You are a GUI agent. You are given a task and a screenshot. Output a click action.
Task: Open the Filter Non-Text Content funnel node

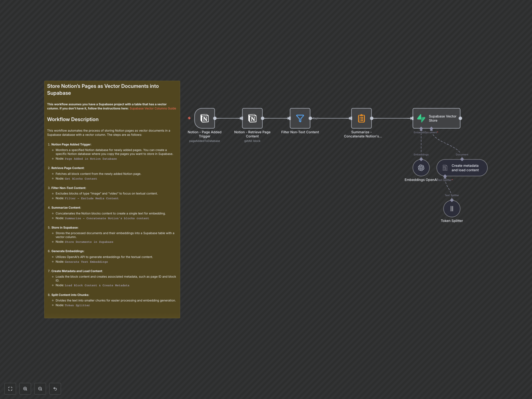300,118
